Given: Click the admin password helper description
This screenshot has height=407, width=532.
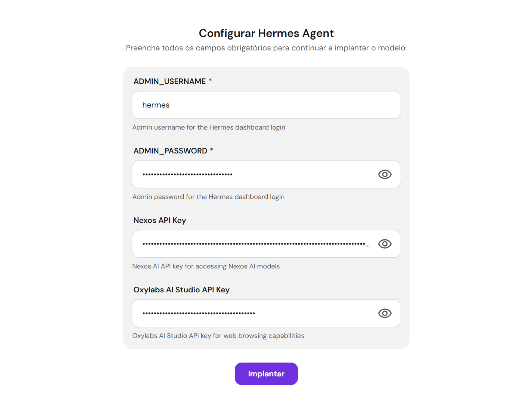Looking at the screenshot, I should 208,197.
